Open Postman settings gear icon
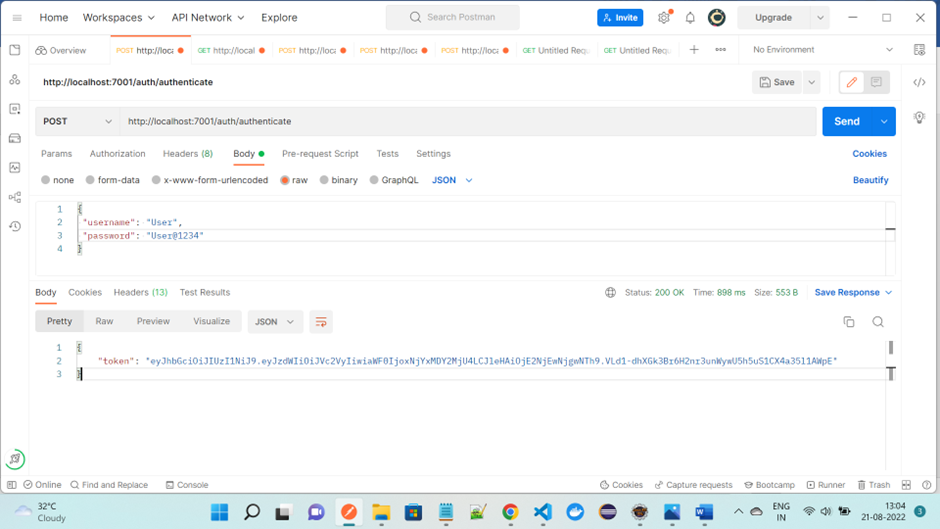The height and width of the screenshot is (529, 940). (x=664, y=17)
